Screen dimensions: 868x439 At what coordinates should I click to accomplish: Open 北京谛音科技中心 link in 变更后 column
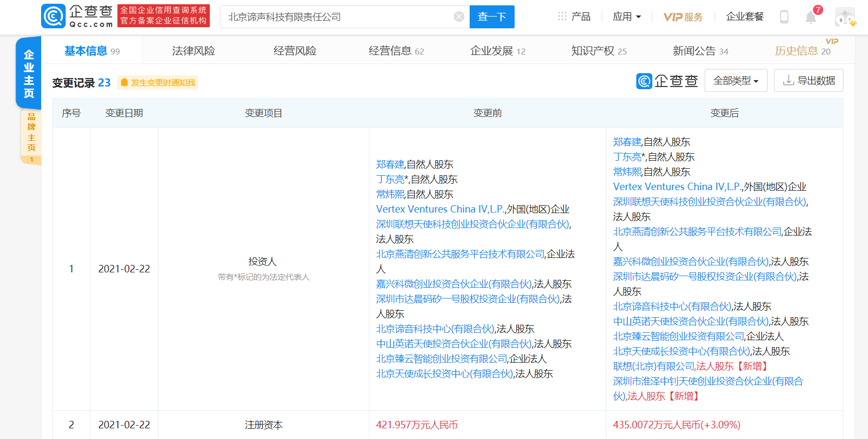point(672,307)
